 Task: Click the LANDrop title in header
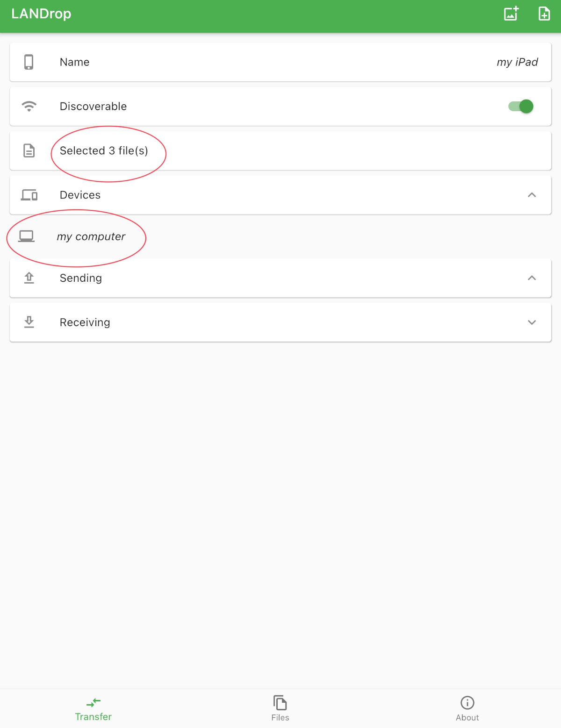point(41,14)
